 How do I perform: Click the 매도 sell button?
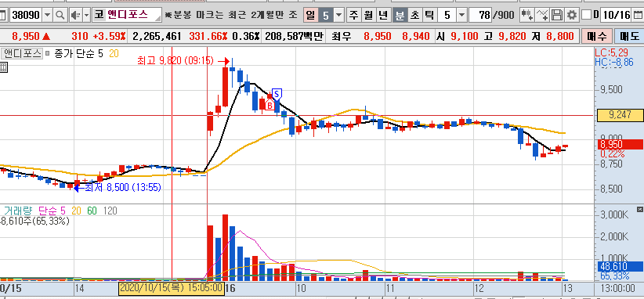(629, 37)
